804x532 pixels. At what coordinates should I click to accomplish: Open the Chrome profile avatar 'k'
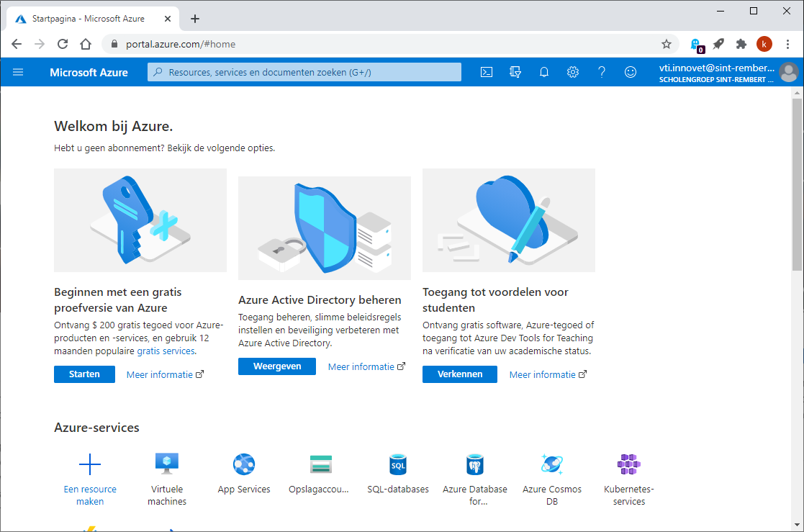(x=764, y=44)
